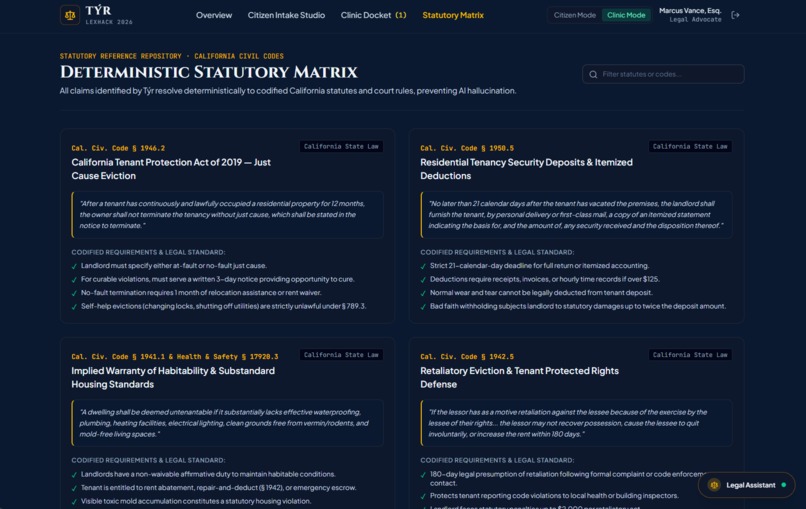806x509 pixels.
Task: Click the Filter statutes or codes field
Action: click(x=663, y=74)
